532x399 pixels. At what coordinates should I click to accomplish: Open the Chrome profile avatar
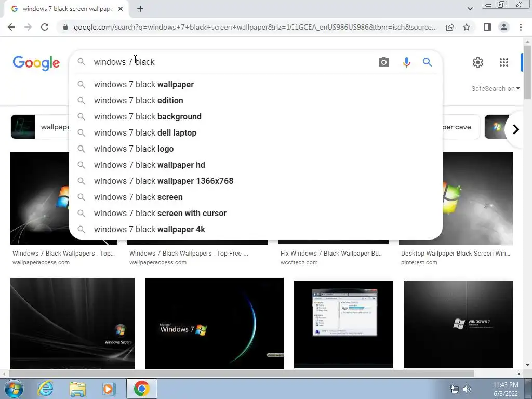coord(504,27)
